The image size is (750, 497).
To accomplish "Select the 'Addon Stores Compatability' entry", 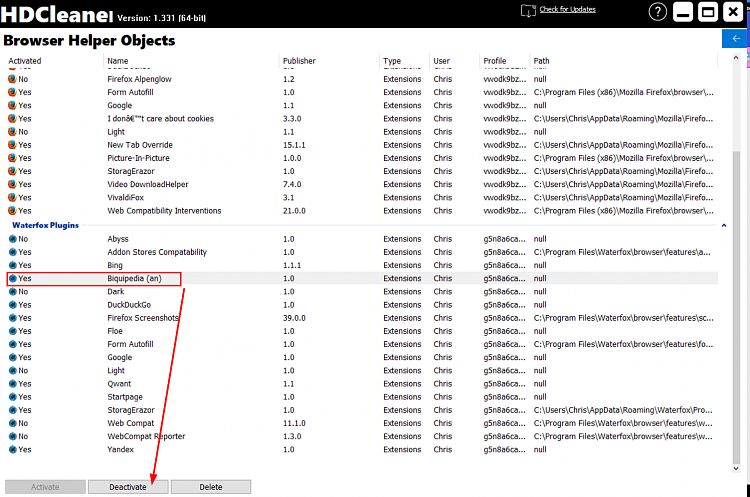I will pyautogui.click(x=157, y=252).
